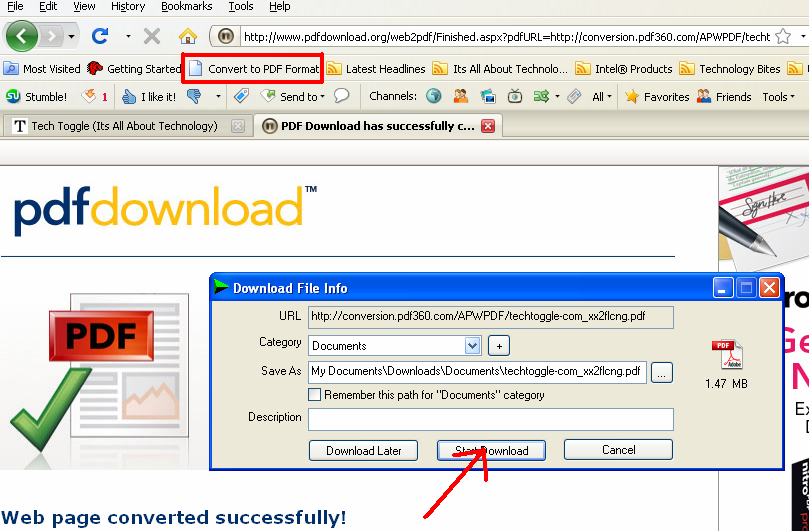
Task: Open the Its All About Technolo... feed
Action: 500,69
